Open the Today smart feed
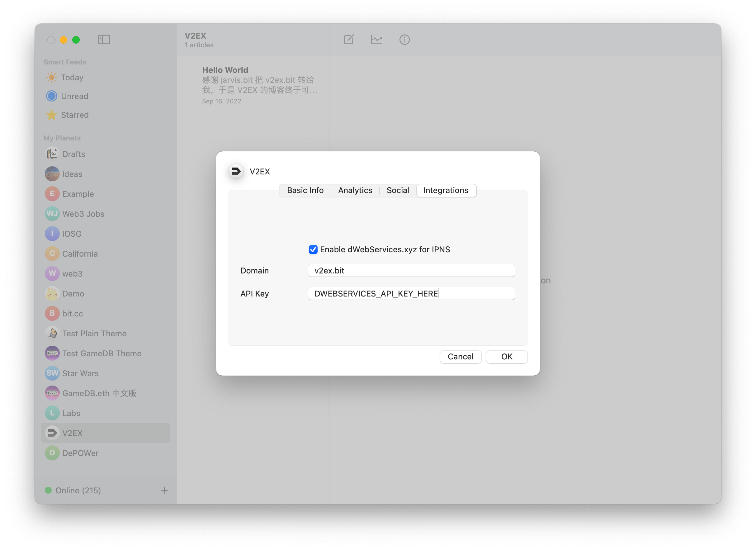This screenshot has width=756, height=550. (x=72, y=77)
